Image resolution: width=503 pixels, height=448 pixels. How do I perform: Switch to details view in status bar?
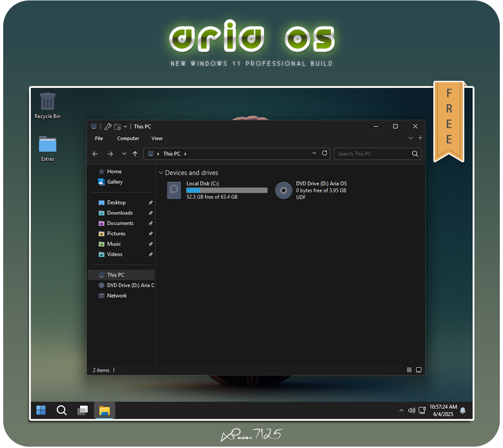[x=409, y=370]
